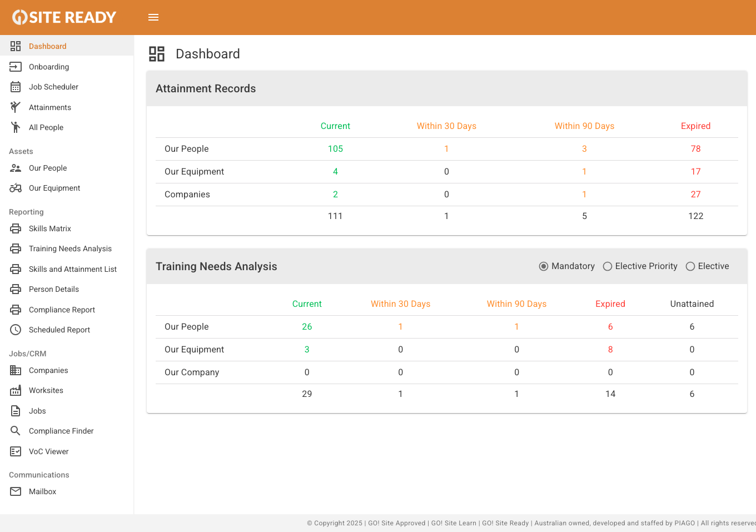Click the Site Ready logo

tap(64, 17)
